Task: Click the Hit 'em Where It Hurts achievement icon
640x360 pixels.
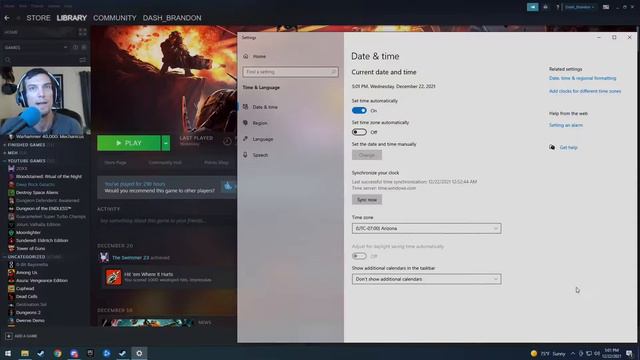Action: 113,277
